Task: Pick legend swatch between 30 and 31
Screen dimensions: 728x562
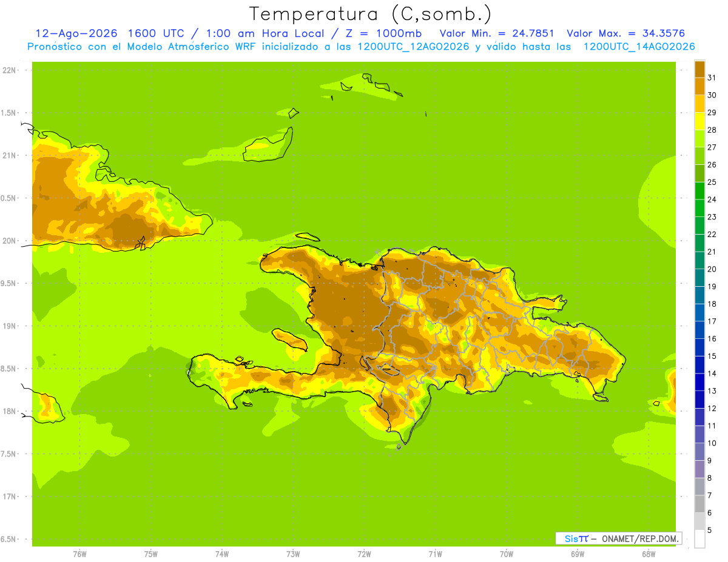Action: pos(699,86)
